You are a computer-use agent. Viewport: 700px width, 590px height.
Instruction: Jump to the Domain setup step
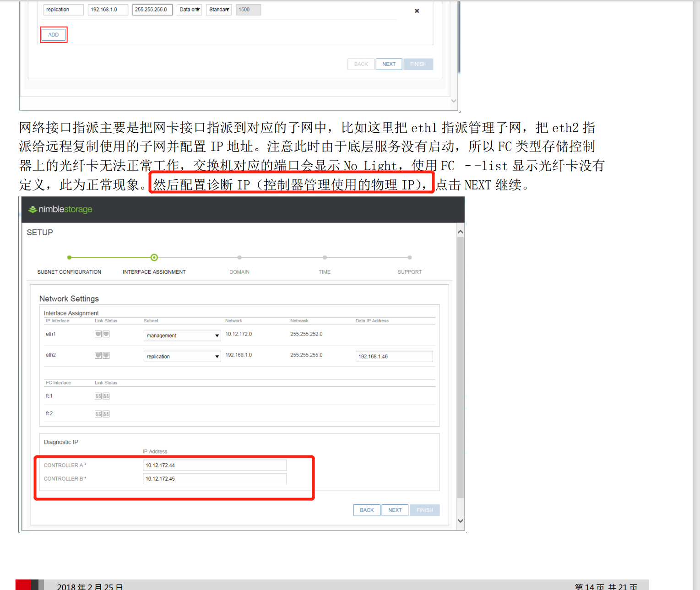[x=239, y=272]
